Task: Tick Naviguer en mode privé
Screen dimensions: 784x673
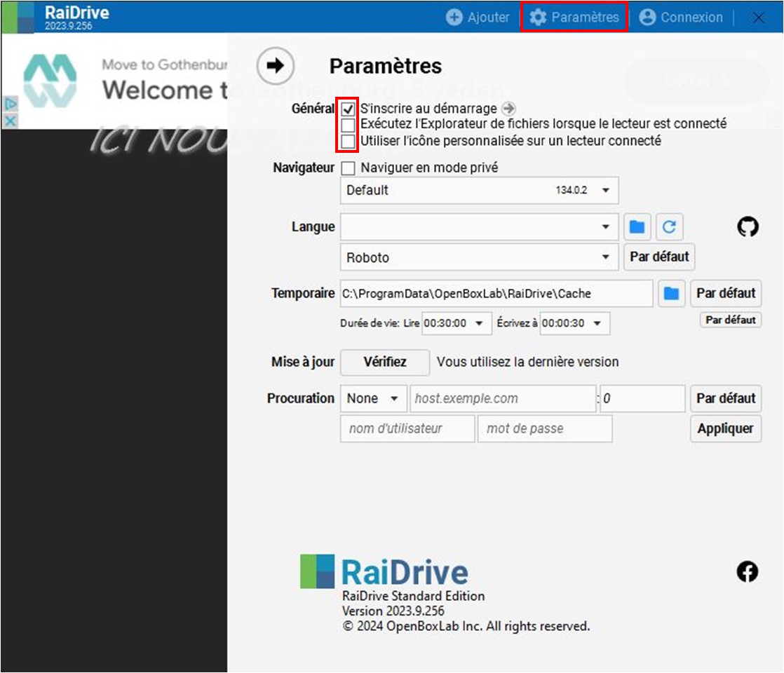Action: pos(348,168)
